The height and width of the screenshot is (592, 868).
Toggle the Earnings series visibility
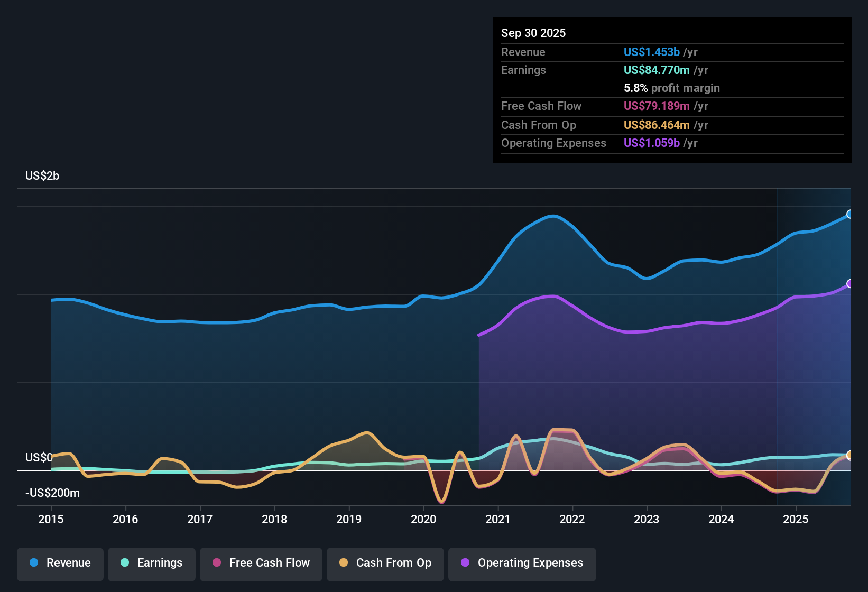click(152, 563)
